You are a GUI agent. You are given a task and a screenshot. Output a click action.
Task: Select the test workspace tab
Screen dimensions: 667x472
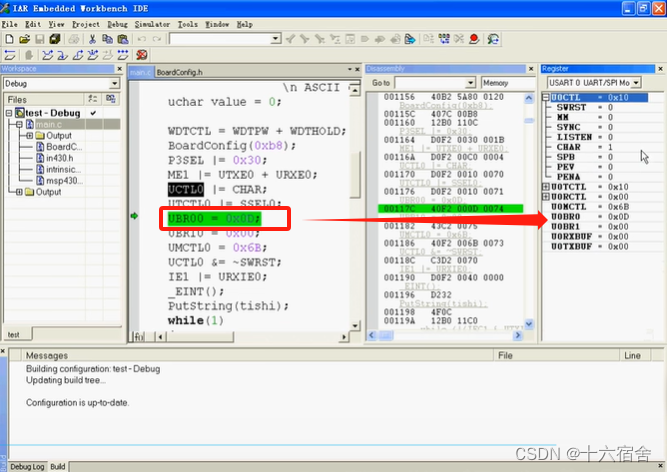pos(14,335)
